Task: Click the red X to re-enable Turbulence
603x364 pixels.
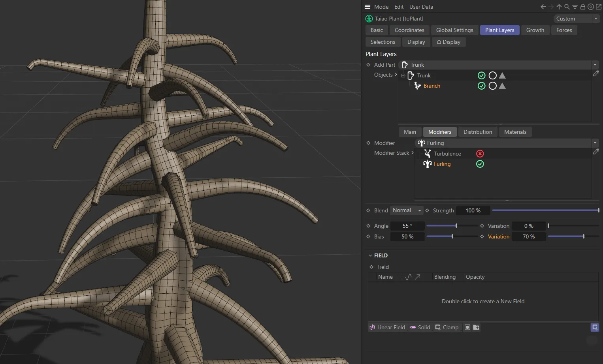Action: [480, 154]
